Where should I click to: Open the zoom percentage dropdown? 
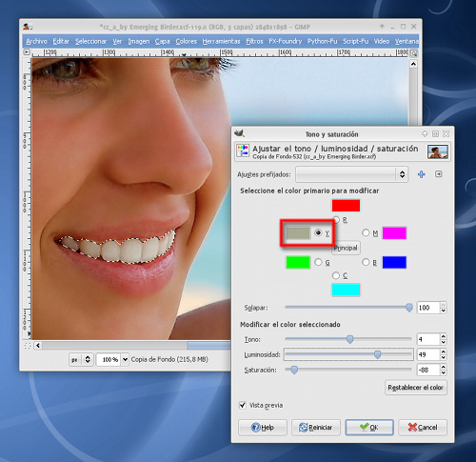125,359
